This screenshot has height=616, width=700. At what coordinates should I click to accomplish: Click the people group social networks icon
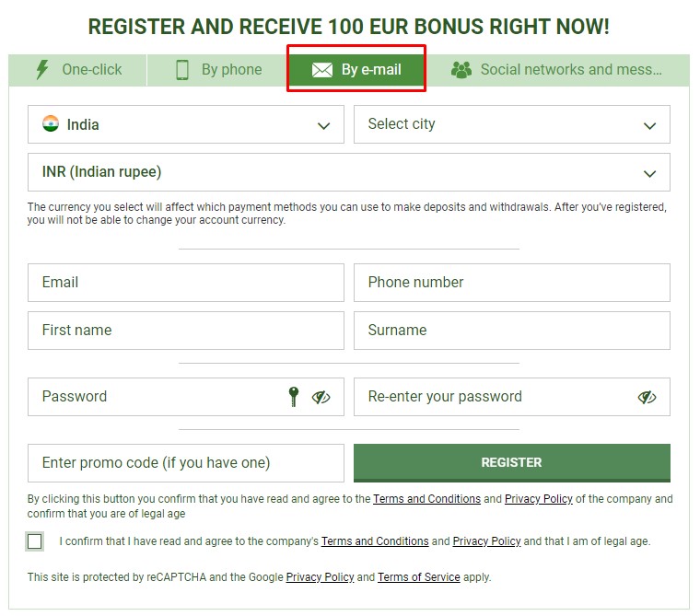click(x=461, y=70)
